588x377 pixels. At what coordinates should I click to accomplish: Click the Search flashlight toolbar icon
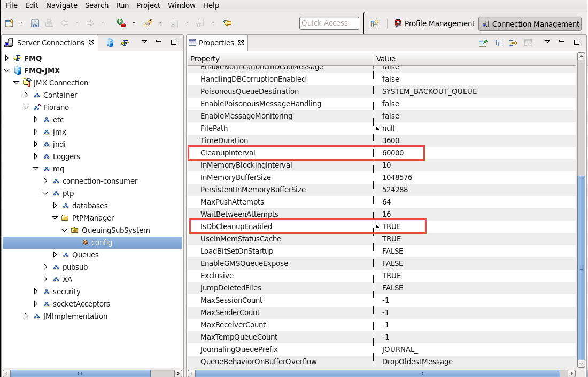149,23
